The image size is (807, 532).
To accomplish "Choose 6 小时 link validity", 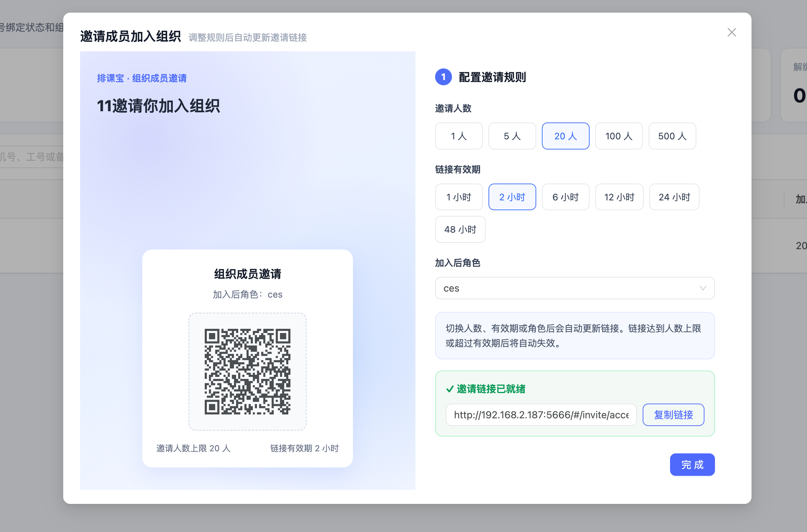I will (x=566, y=197).
